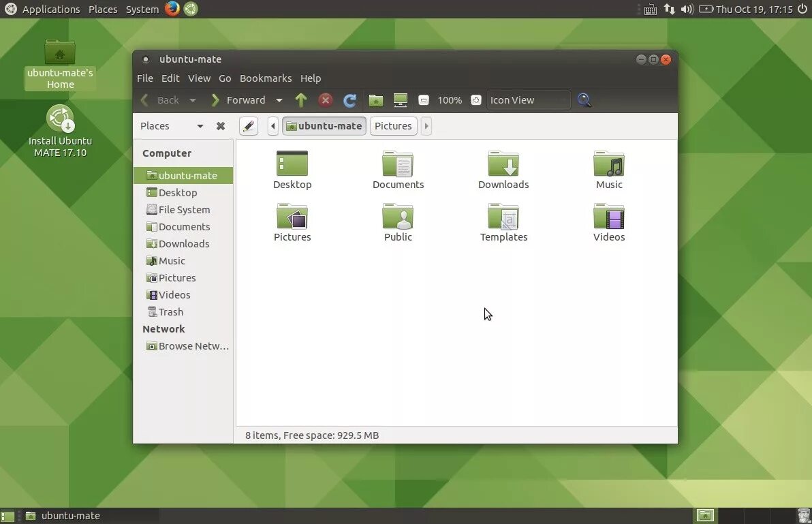This screenshot has height=524, width=812.
Task: Open the network connections tray icon
Action: (x=670, y=9)
